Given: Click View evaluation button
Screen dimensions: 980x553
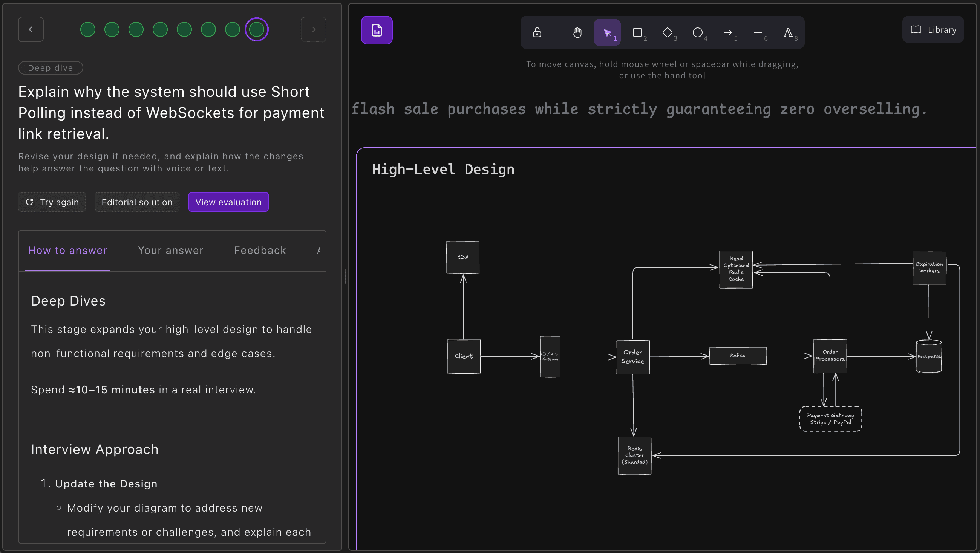Looking at the screenshot, I should coord(229,202).
